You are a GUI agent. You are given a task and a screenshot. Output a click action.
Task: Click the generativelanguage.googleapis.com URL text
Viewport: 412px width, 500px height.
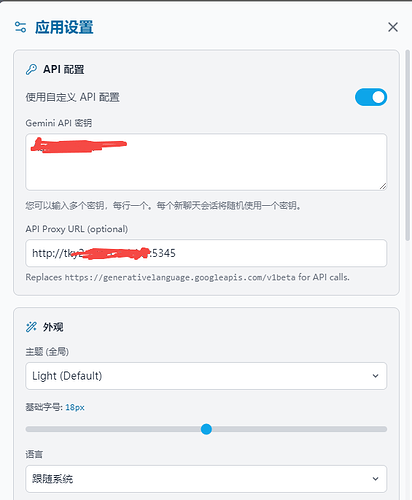pos(180,277)
